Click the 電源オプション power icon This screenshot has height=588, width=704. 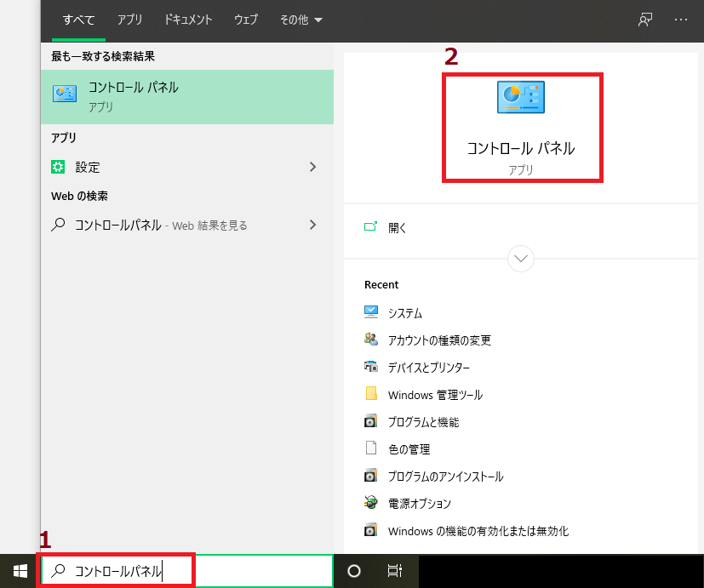click(x=371, y=502)
